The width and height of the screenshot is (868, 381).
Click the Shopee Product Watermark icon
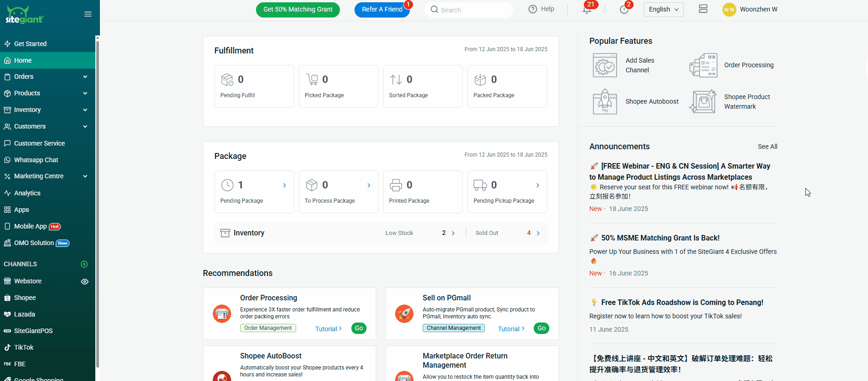(703, 101)
